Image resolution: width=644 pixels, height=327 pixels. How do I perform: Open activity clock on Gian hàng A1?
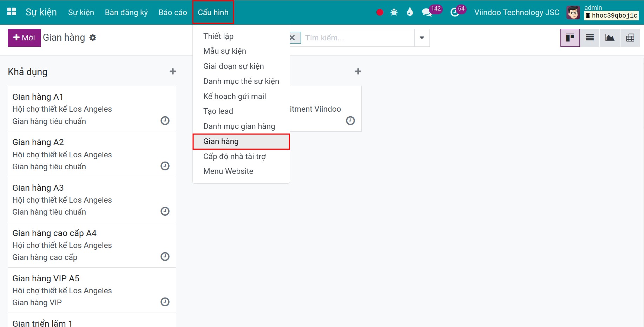(165, 121)
